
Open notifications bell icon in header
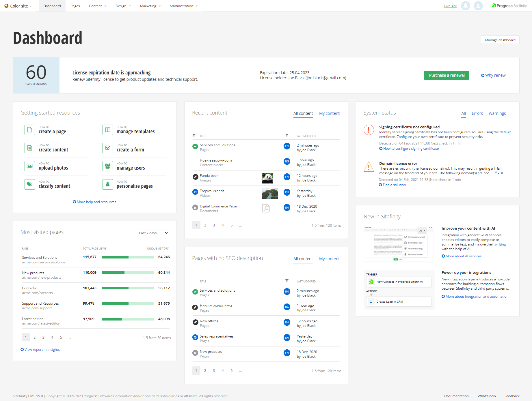click(x=465, y=6)
